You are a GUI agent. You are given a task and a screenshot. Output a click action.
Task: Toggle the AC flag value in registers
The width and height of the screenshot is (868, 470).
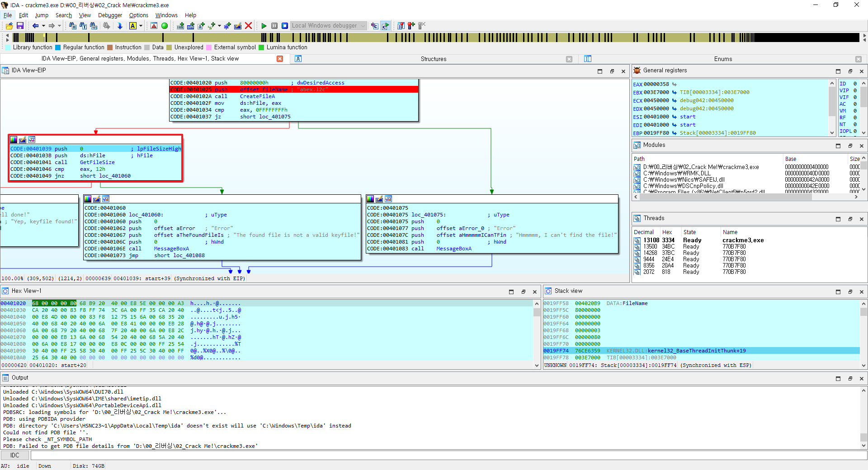[855, 104]
